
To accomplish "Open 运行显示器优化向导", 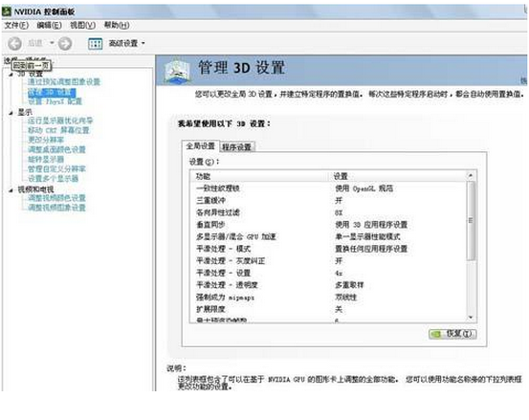I will [60, 121].
